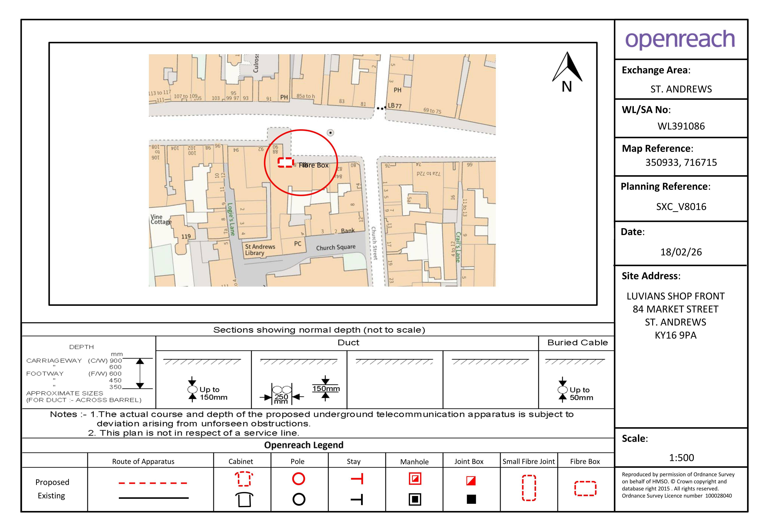Click the north arrow compass symbol

[567, 72]
